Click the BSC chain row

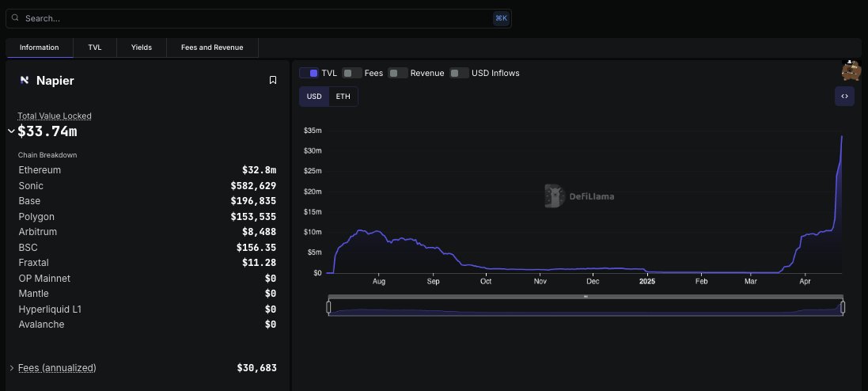coord(147,248)
